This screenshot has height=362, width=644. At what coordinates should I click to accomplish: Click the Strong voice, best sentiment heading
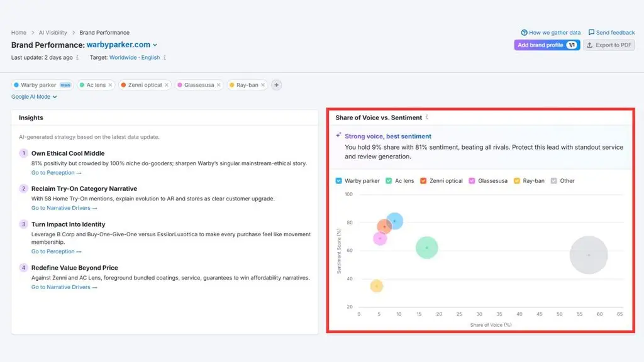click(387, 136)
